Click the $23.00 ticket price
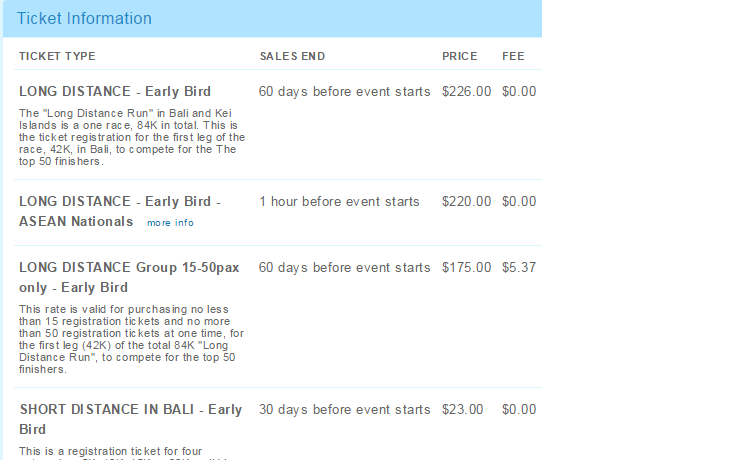The image size is (748, 460). 462,409
